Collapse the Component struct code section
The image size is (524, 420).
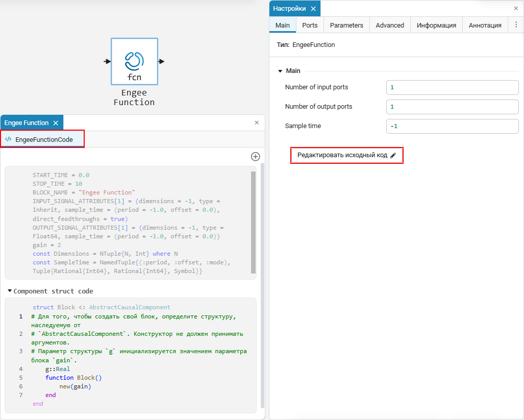pyautogui.click(x=10, y=291)
